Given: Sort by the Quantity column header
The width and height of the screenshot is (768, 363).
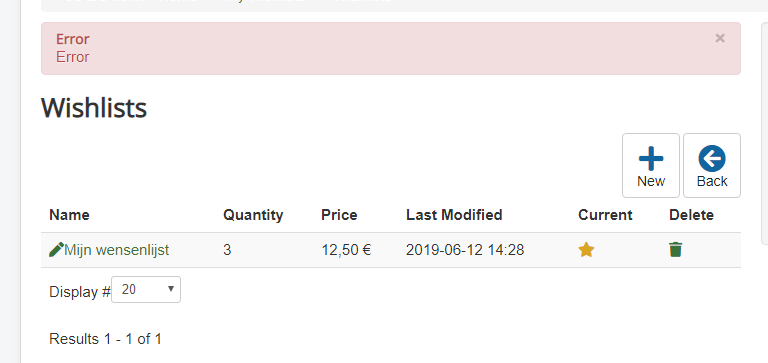Looking at the screenshot, I should click(x=253, y=215).
